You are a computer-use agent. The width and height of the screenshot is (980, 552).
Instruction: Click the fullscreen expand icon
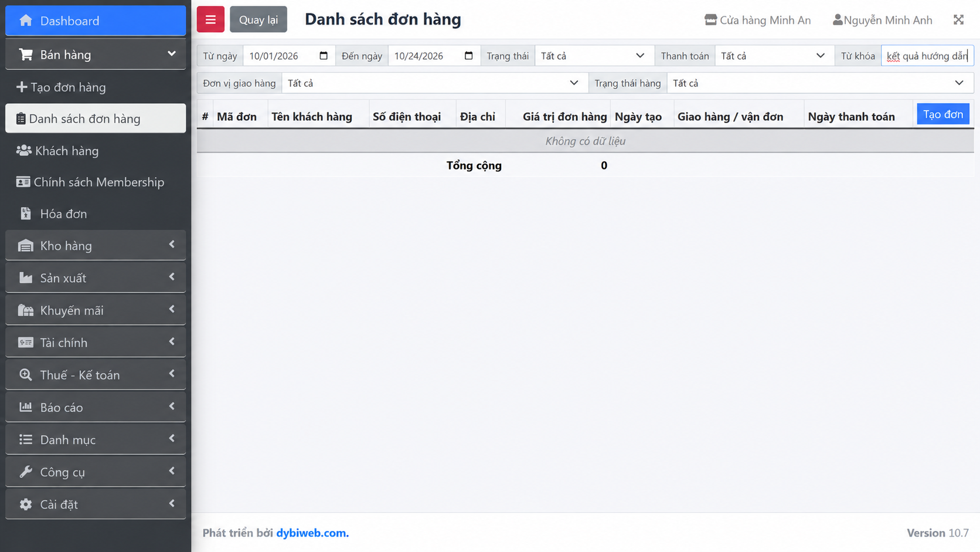tap(958, 20)
